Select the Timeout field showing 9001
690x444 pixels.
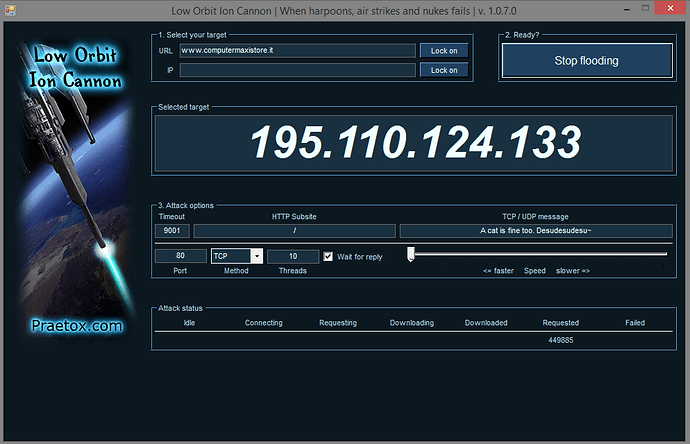click(172, 231)
